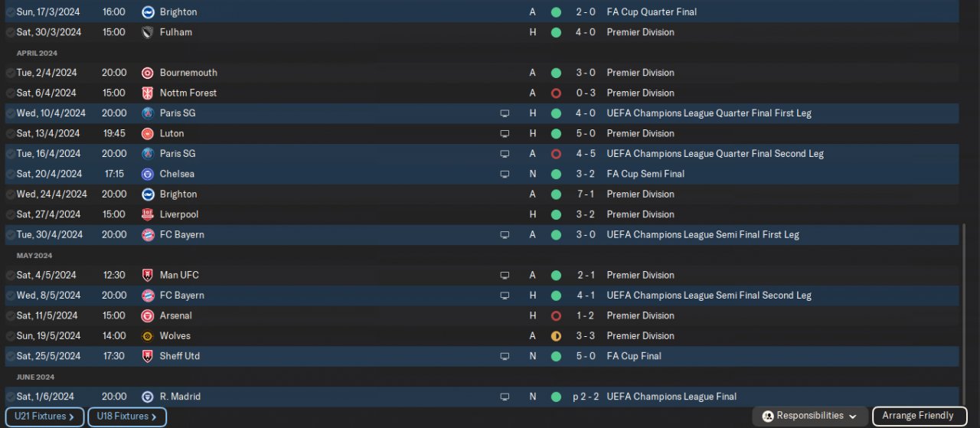Screen dimensions: 980x428
Task: Open U18 Fixtures list
Action: [127, 417]
